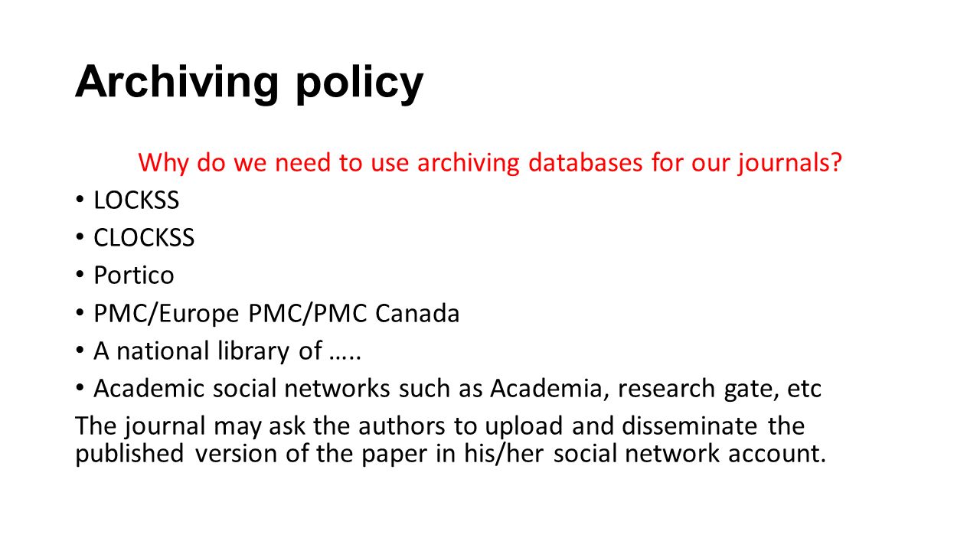980x551 pixels.
Task: Click the word Archiving in the title
Action: [x=177, y=83]
